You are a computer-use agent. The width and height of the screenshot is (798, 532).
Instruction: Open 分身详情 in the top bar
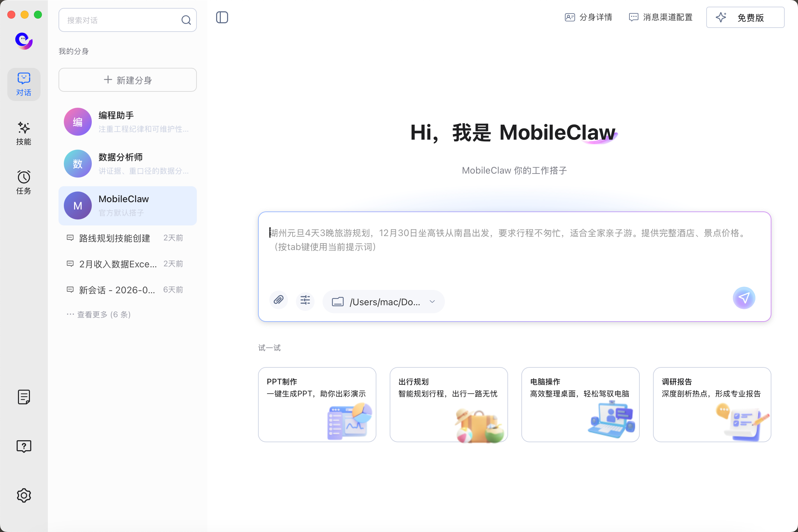click(x=588, y=17)
